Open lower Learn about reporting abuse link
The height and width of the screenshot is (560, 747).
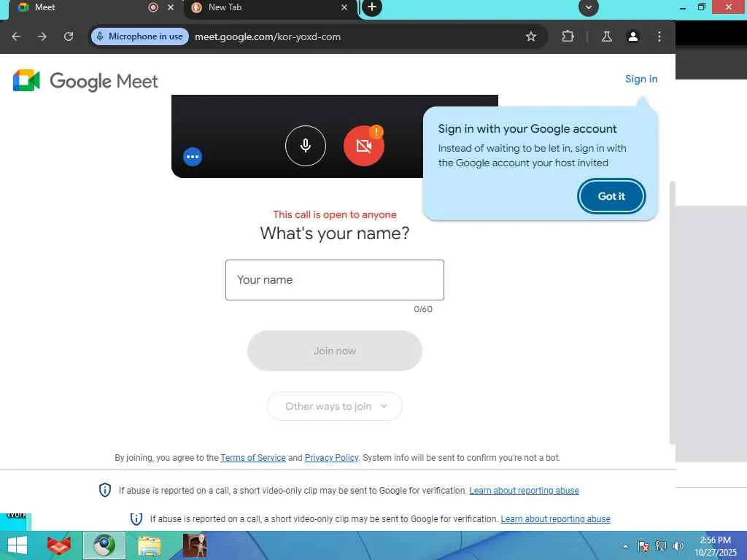pos(555,519)
